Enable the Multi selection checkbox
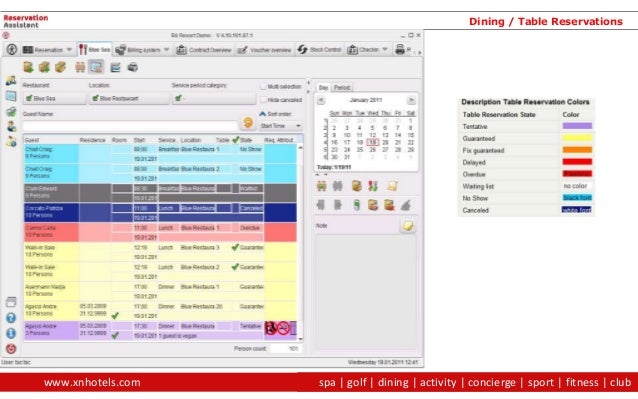Screen dimensions: 638x399 tap(263, 87)
